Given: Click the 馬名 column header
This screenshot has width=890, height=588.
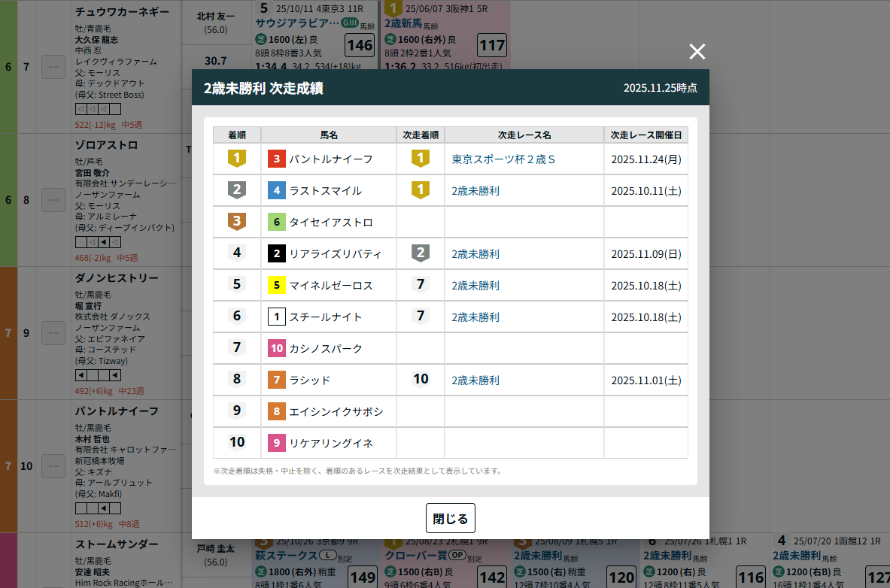Looking at the screenshot, I should [329, 135].
